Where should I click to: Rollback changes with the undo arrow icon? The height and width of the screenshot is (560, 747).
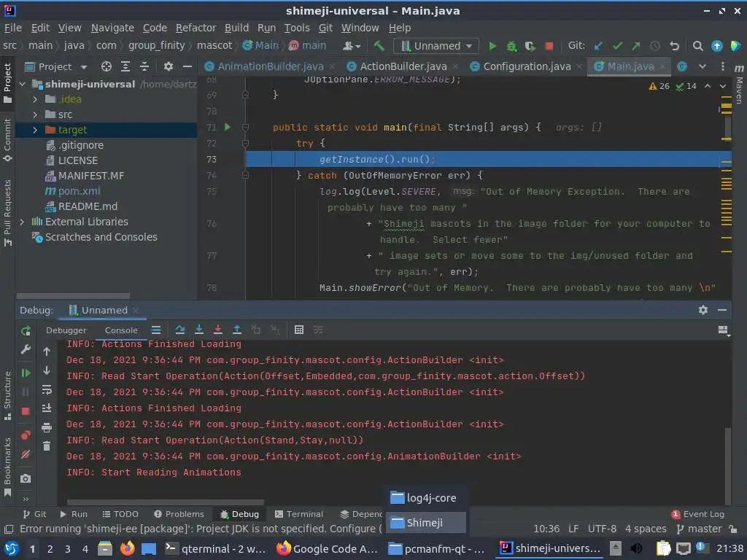pyautogui.click(x=674, y=46)
